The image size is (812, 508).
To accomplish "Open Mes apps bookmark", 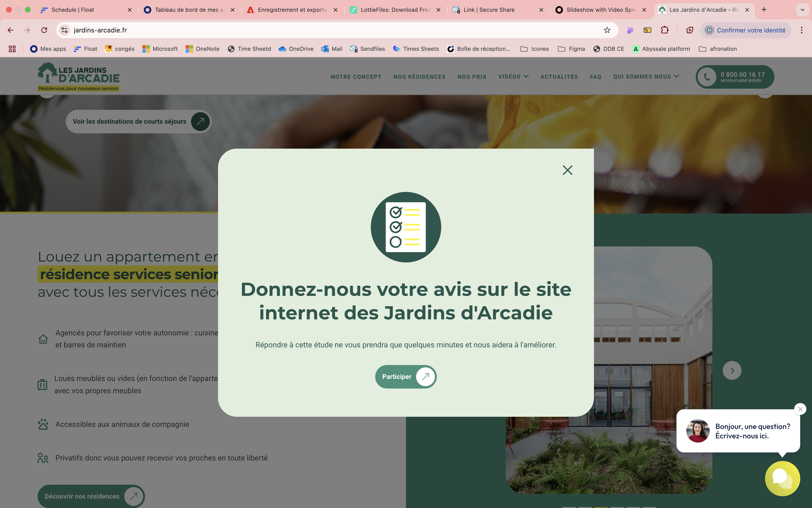I will coord(48,49).
